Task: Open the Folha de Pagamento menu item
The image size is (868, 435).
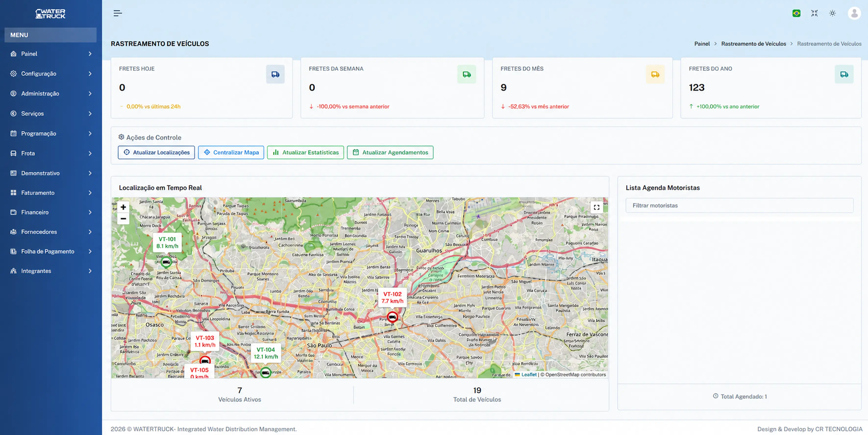Action: click(50, 252)
